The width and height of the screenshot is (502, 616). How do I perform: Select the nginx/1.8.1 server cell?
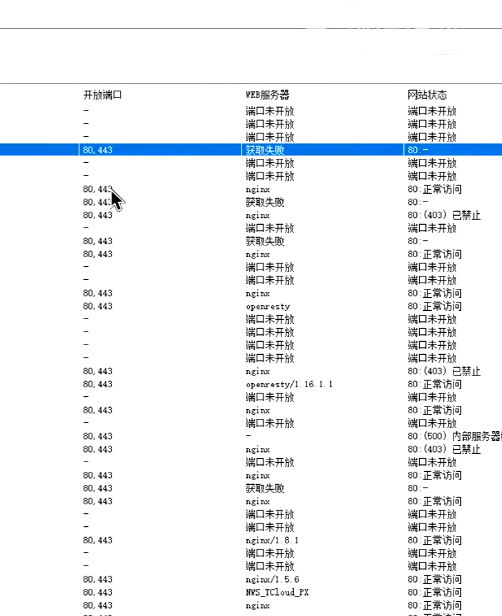tap(272, 540)
